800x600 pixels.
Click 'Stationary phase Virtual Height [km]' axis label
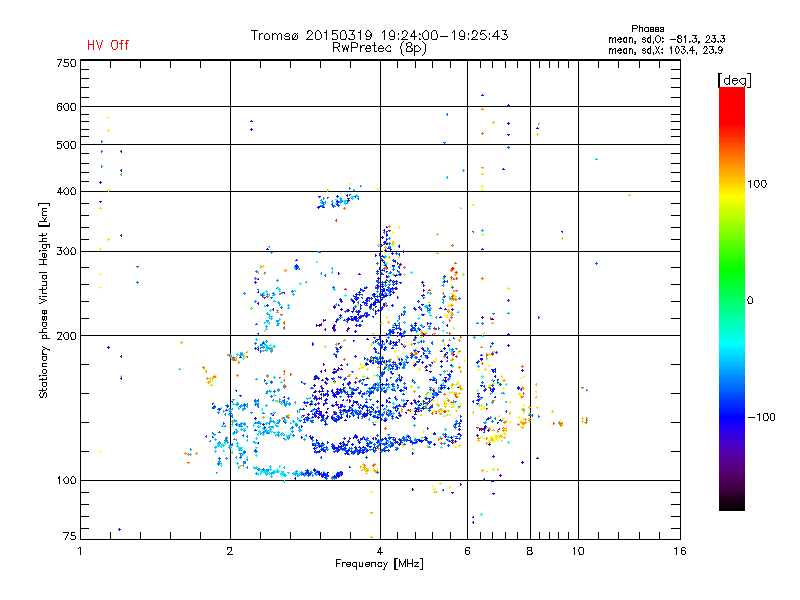(43, 301)
